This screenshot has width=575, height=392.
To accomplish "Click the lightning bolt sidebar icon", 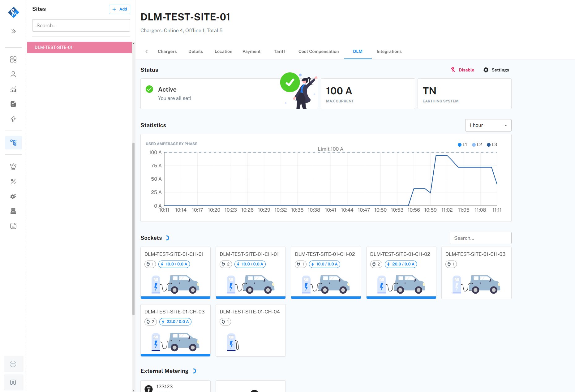I will click(x=13, y=119).
